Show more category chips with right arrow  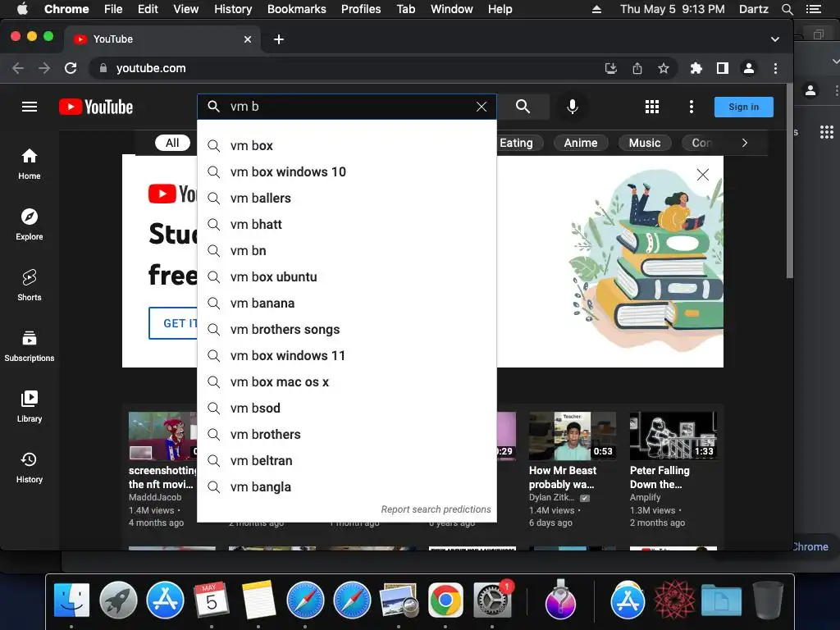coord(744,143)
